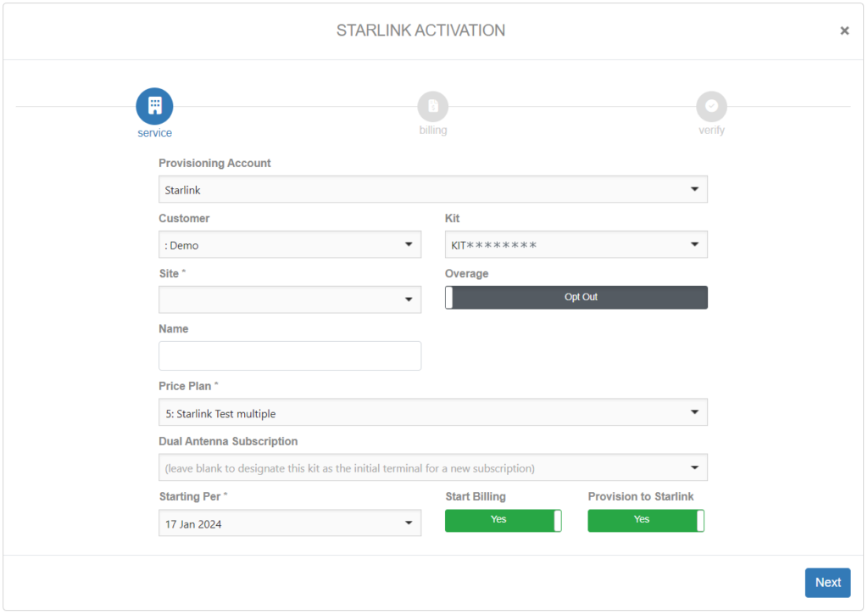This screenshot has height=615, width=868.
Task: Jump to the verify step label
Action: [711, 131]
